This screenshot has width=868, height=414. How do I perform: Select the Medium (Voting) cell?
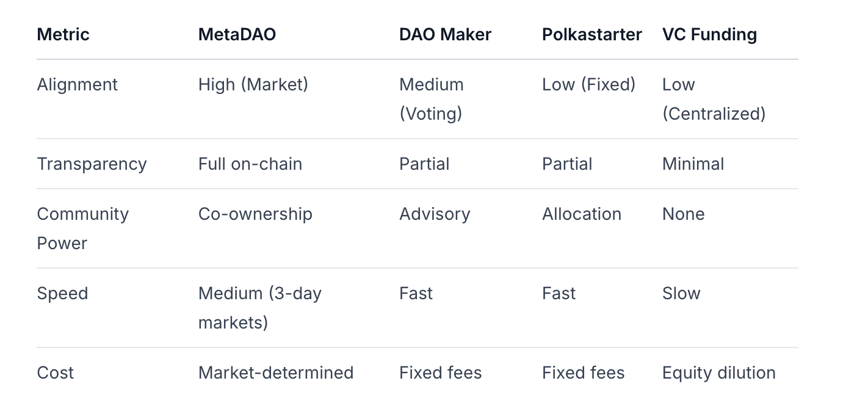pyautogui.click(x=431, y=99)
